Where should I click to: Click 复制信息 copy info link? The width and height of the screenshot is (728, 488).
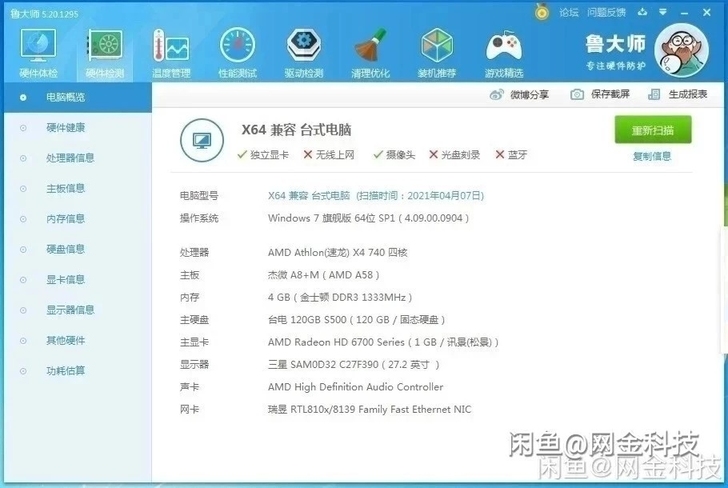tap(652, 156)
